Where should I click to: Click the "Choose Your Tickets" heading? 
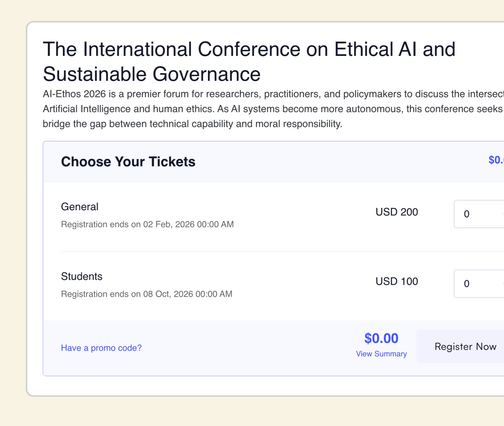click(128, 161)
